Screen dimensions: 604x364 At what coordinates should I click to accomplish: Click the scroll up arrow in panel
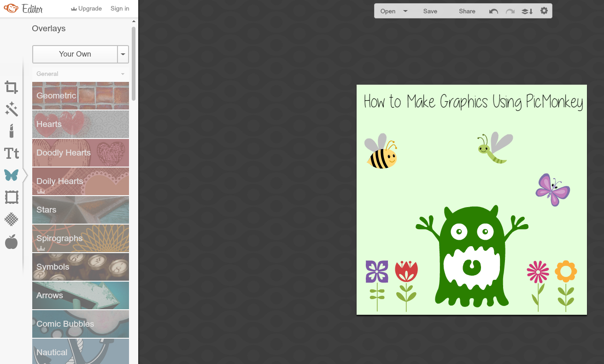(134, 21)
